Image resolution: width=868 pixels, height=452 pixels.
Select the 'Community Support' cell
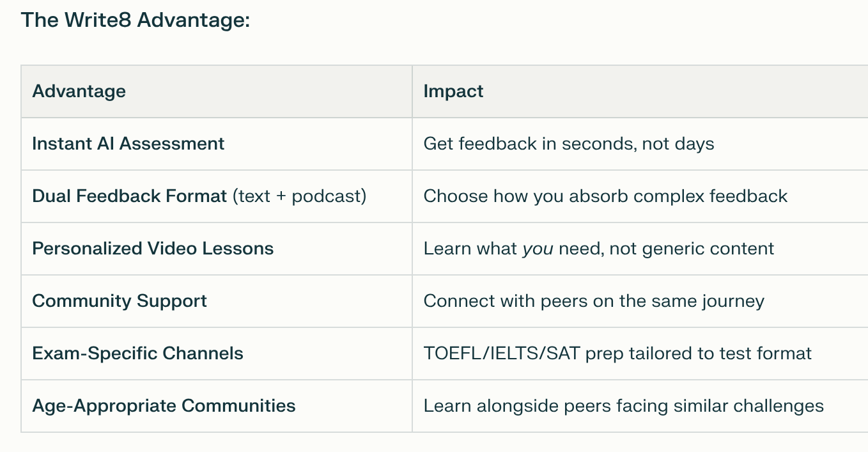[x=120, y=300]
